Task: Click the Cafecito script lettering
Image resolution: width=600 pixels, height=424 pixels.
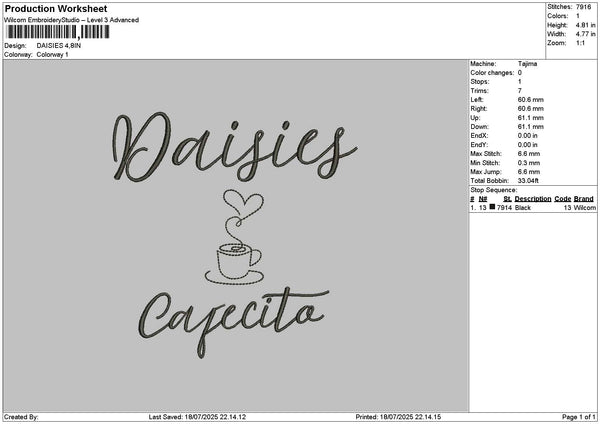Action: [x=233, y=322]
